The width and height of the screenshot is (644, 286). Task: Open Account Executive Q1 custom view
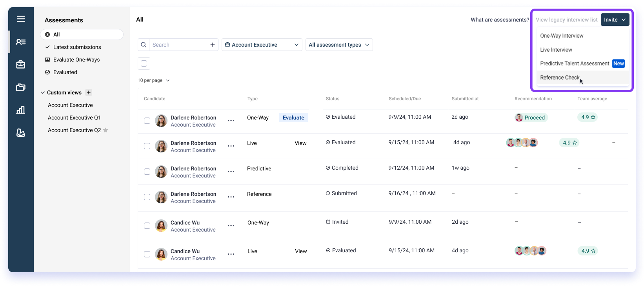tap(74, 118)
